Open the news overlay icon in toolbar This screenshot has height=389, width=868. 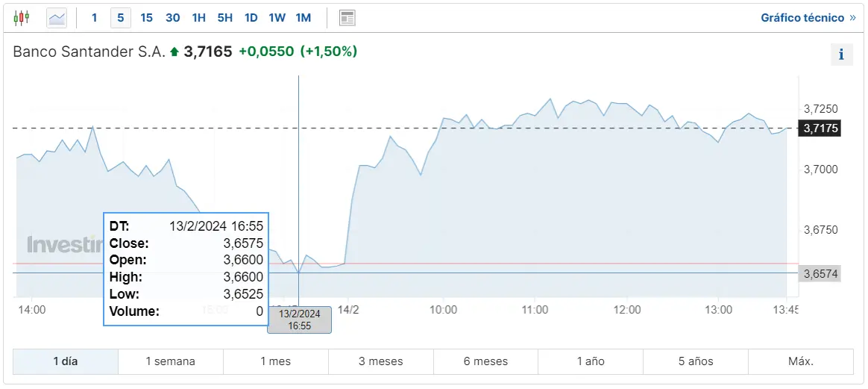(347, 18)
